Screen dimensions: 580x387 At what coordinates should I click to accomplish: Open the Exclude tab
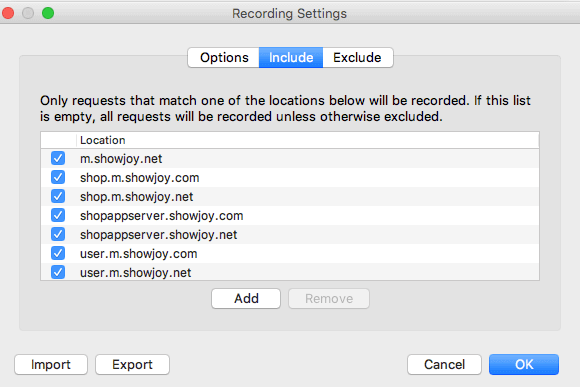(x=357, y=57)
